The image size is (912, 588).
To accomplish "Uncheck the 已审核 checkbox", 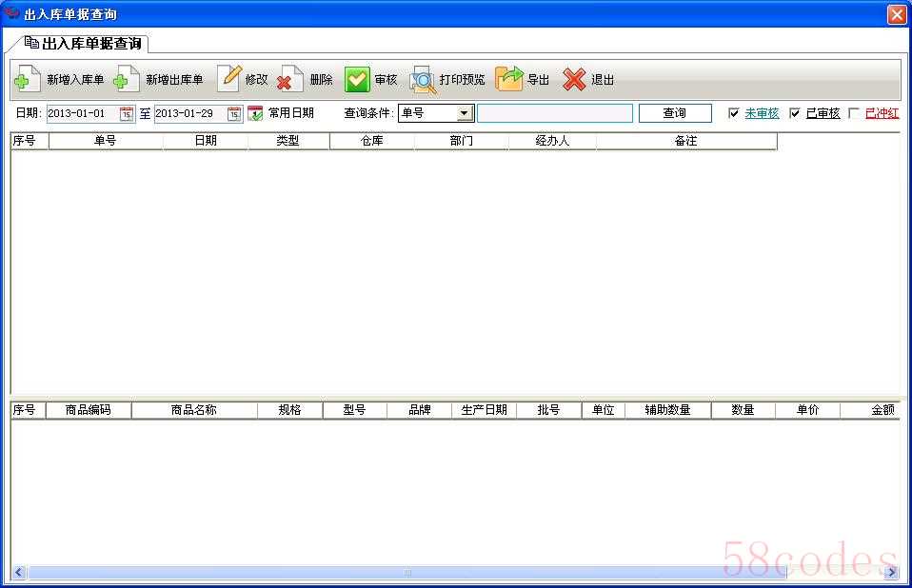I will click(795, 113).
